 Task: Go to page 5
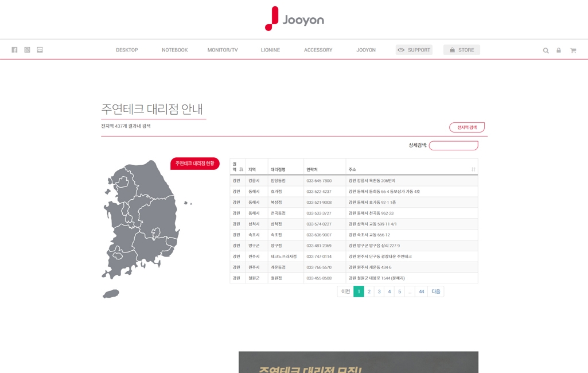pyautogui.click(x=399, y=292)
